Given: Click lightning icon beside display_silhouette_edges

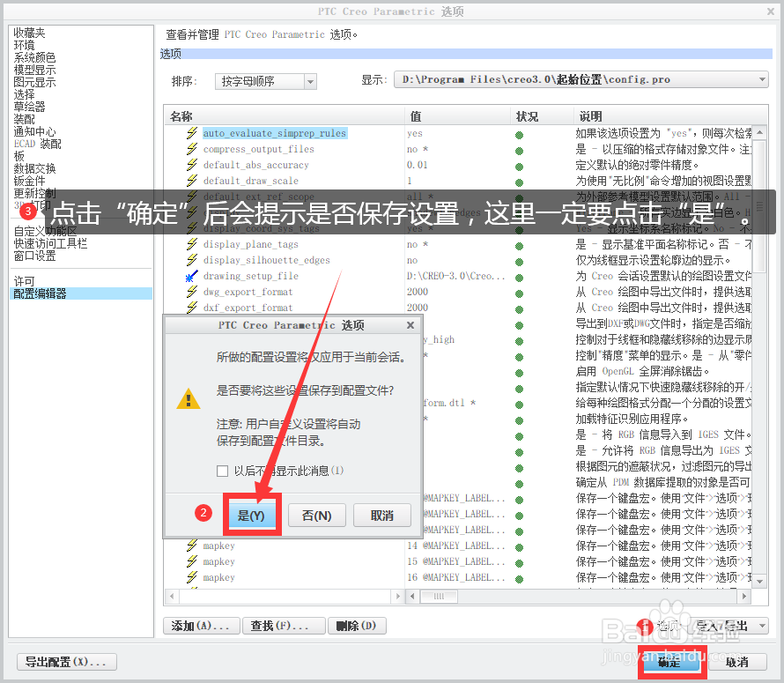Looking at the screenshot, I should pos(191,260).
